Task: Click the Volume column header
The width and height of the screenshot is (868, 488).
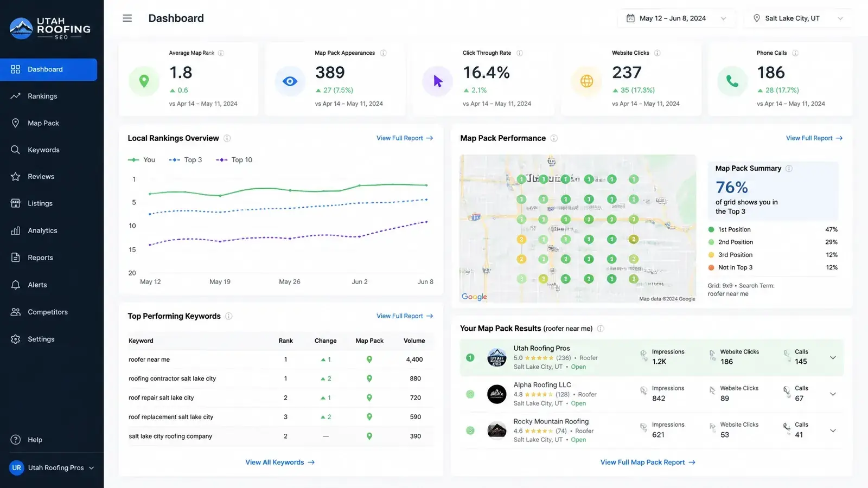Action: [x=414, y=341]
